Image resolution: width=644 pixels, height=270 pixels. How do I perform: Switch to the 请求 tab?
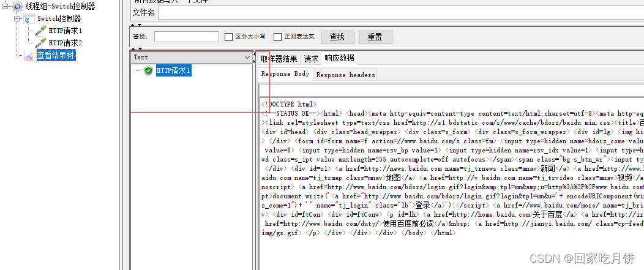point(311,59)
